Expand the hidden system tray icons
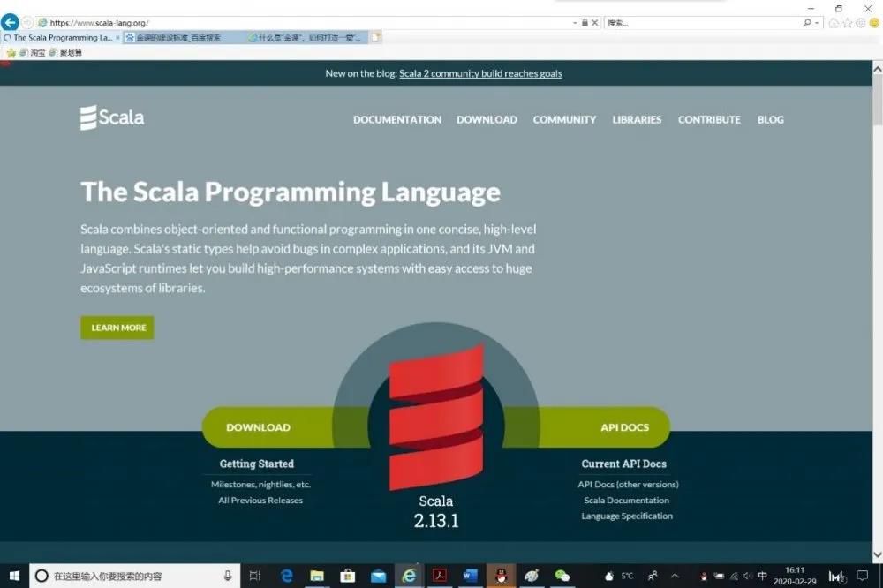The width and height of the screenshot is (883, 588). (x=675, y=576)
